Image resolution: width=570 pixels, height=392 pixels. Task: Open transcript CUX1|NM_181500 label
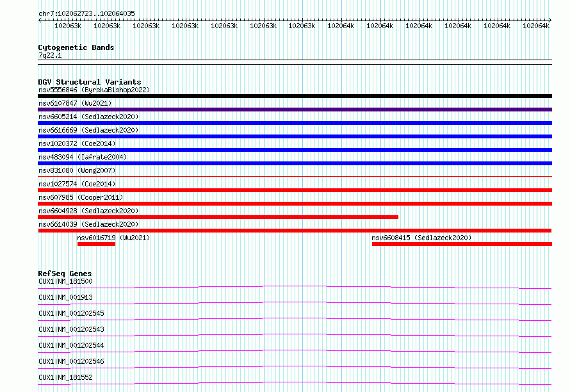coord(65,281)
